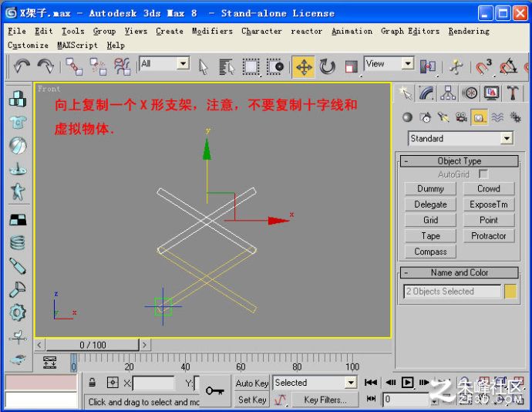The width and height of the screenshot is (532, 412).
Task: Click the large Set Keys key icon
Action: 215,391
